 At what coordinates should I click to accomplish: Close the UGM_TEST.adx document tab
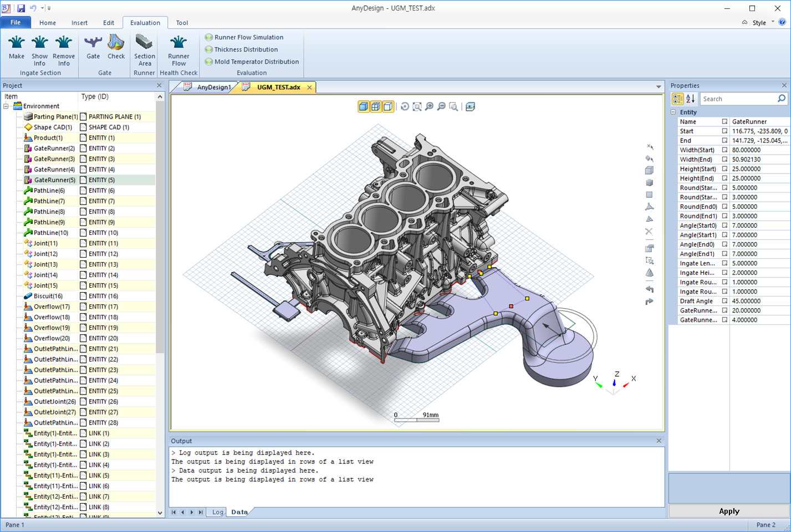309,87
